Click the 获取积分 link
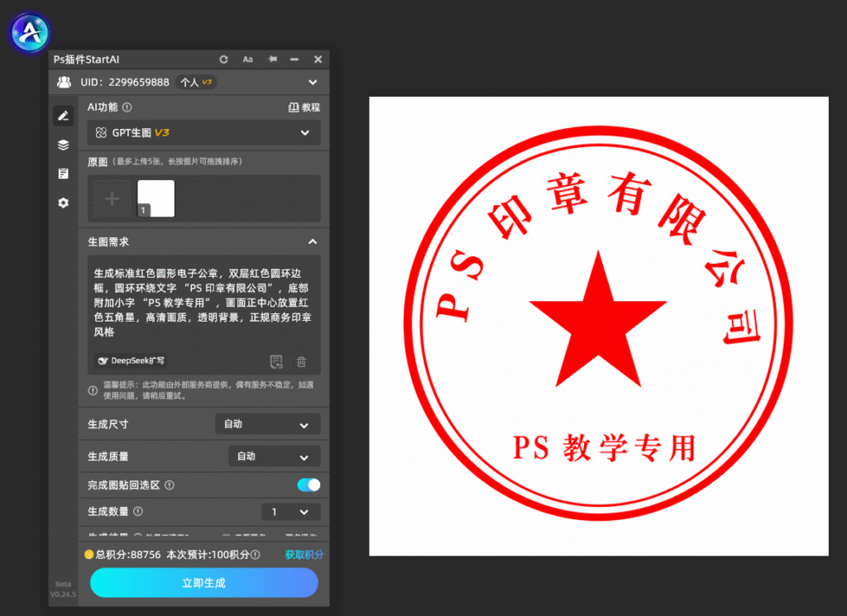Viewport: 847px width, 616px height. coord(304,555)
